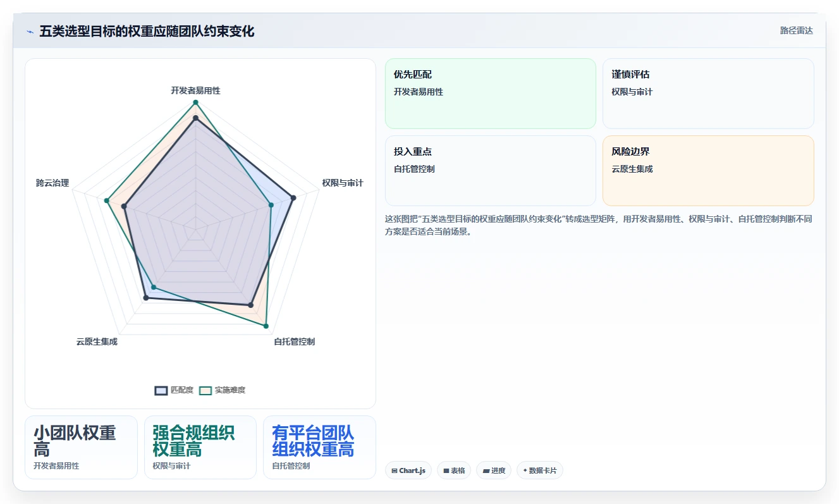Image resolution: width=839 pixels, height=504 pixels.
Task: Click the page title 五类选型目标的权重应随团队约束变化
Action: tap(147, 32)
